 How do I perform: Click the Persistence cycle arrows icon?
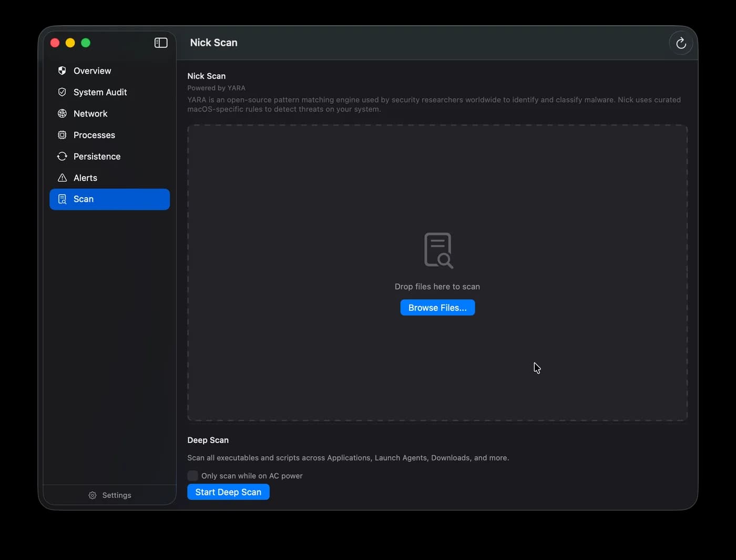pos(62,156)
